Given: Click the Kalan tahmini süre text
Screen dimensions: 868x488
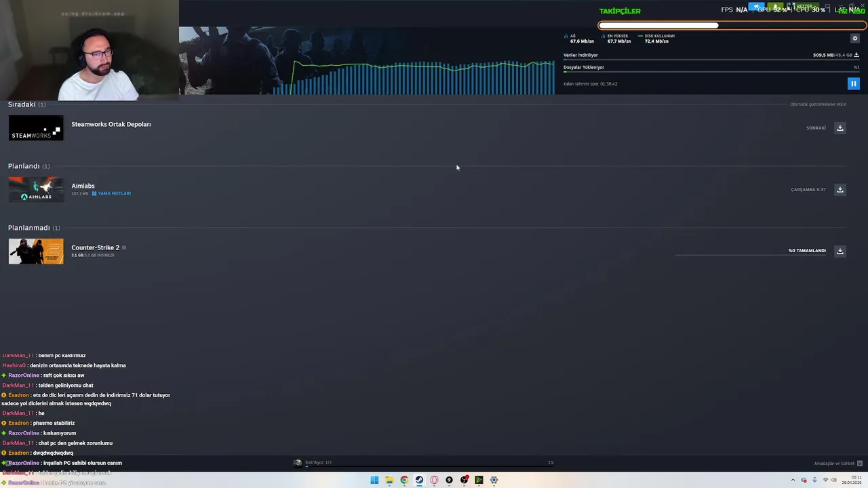Looking at the screenshot, I should (x=590, y=84).
